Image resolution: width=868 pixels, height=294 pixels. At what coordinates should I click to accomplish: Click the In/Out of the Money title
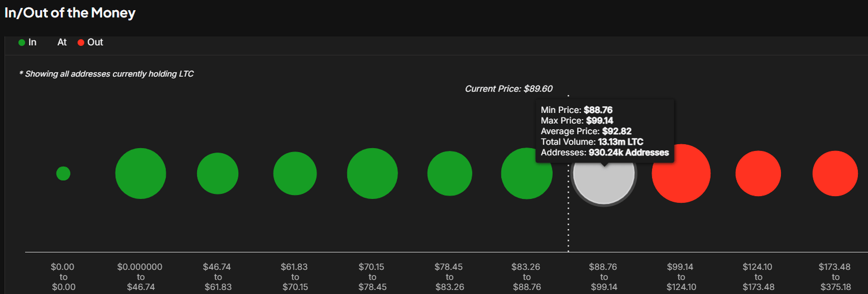click(70, 13)
